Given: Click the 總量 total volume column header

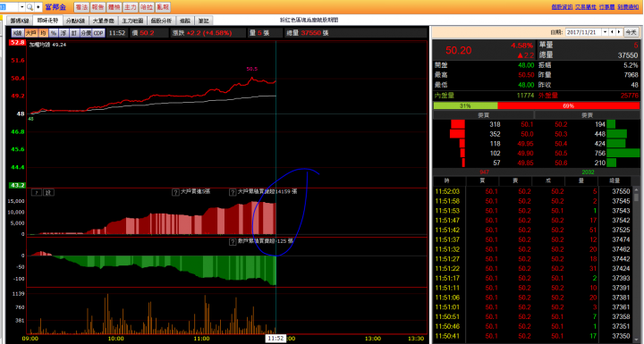Looking at the screenshot, I should (x=614, y=181).
